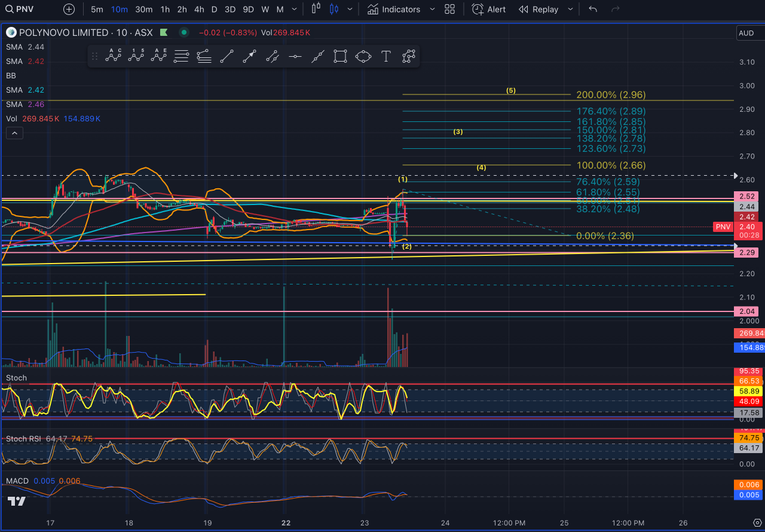Switch to the D daily interval
765x532 pixels.
point(214,9)
